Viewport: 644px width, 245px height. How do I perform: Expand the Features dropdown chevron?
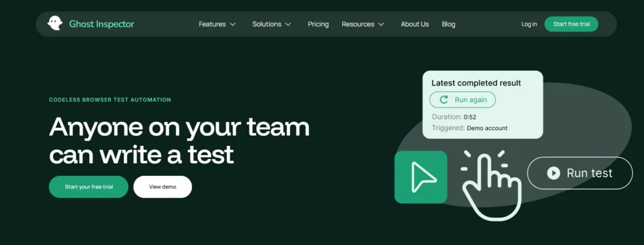tap(233, 24)
